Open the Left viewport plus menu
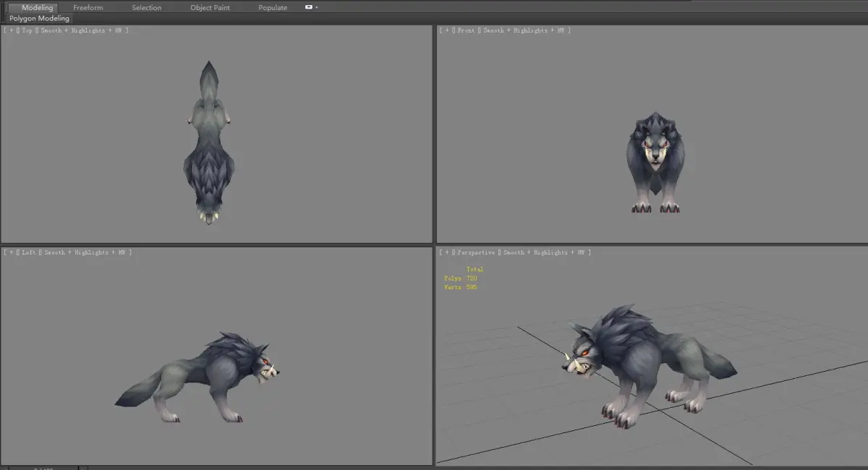This screenshot has height=470, width=868. click(12, 252)
